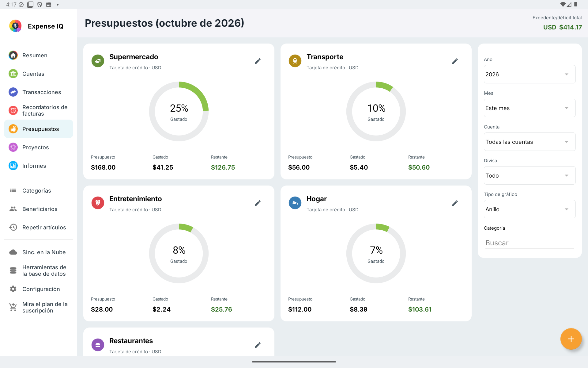Viewport: 588px width, 368px height.
Task: Click Entretenimiento mask category icon
Action: tap(98, 203)
